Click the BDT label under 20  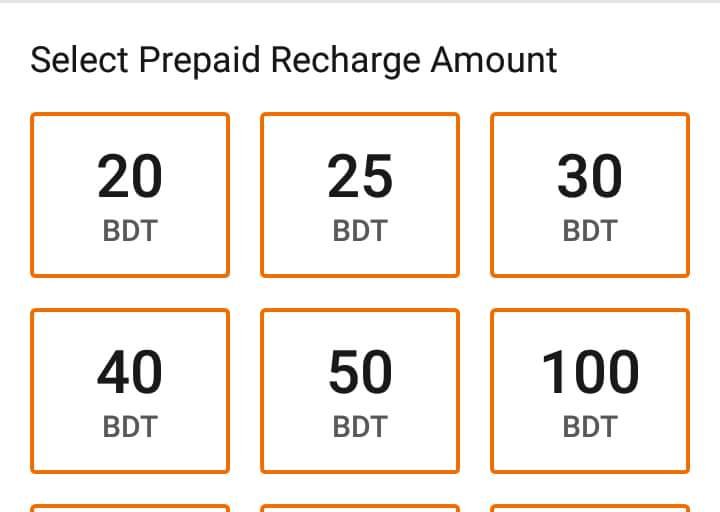click(x=130, y=232)
